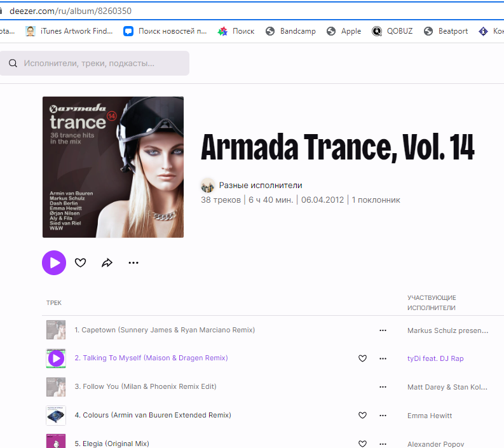The width and height of the screenshot is (504, 448).
Task: Click the ТРЕК column header
Action: coord(53,302)
